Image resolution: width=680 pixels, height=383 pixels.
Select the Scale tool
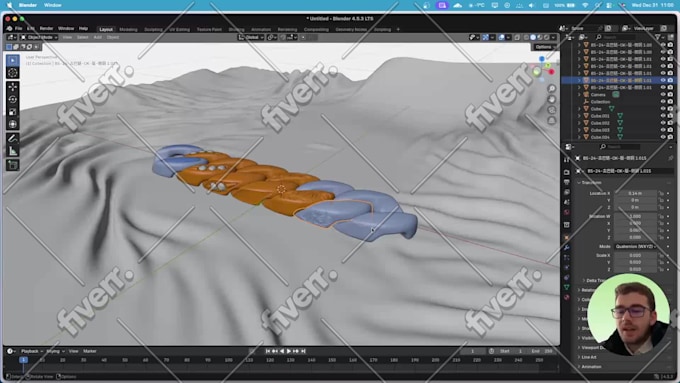click(x=13, y=112)
